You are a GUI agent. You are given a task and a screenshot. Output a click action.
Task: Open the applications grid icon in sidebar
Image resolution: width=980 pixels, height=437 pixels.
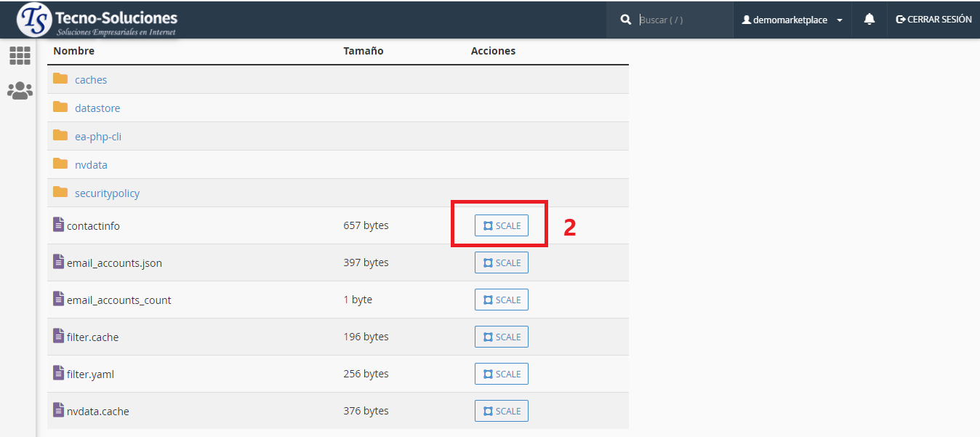20,56
